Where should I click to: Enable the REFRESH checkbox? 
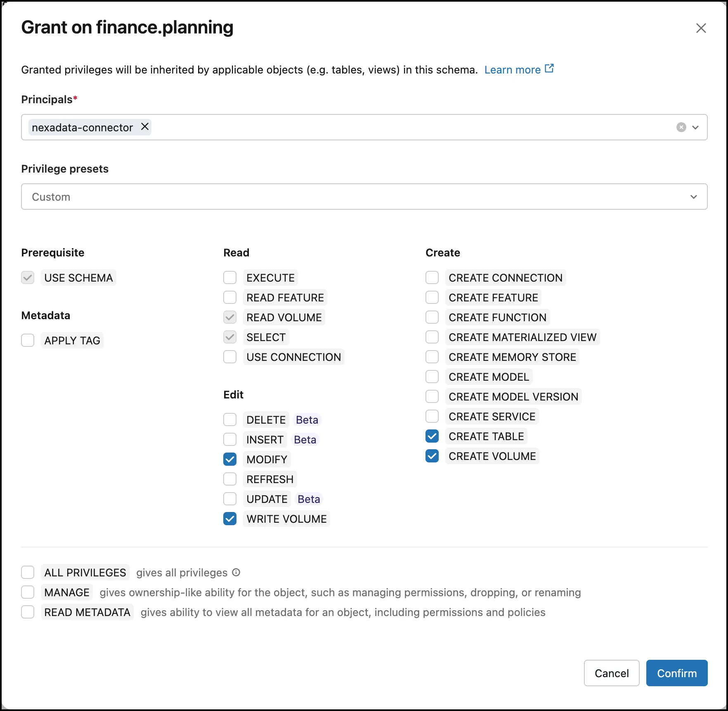(x=230, y=479)
